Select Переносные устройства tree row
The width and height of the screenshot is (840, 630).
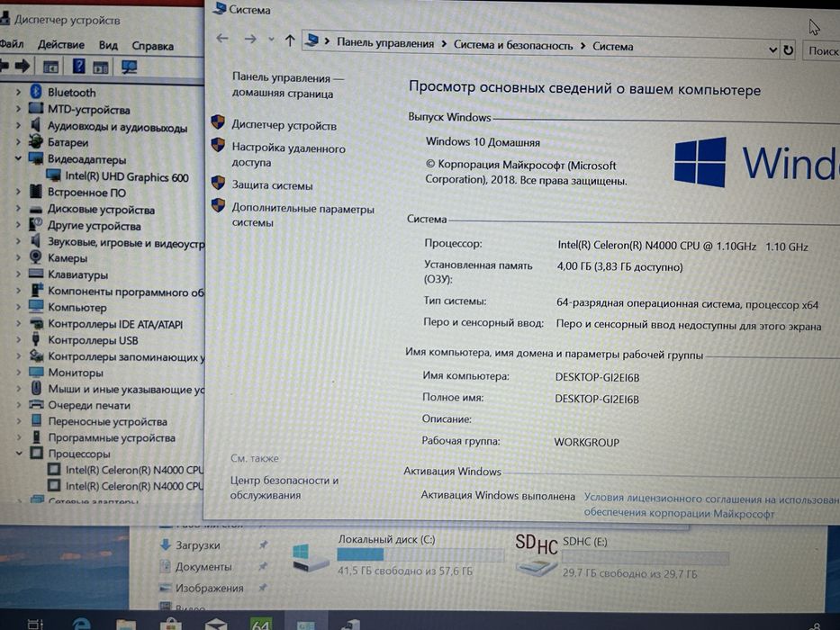tap(107, 421)
